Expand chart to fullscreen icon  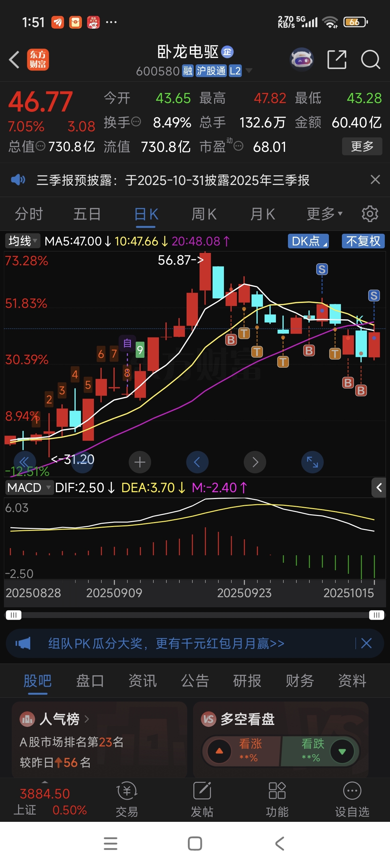pos(313,462)
